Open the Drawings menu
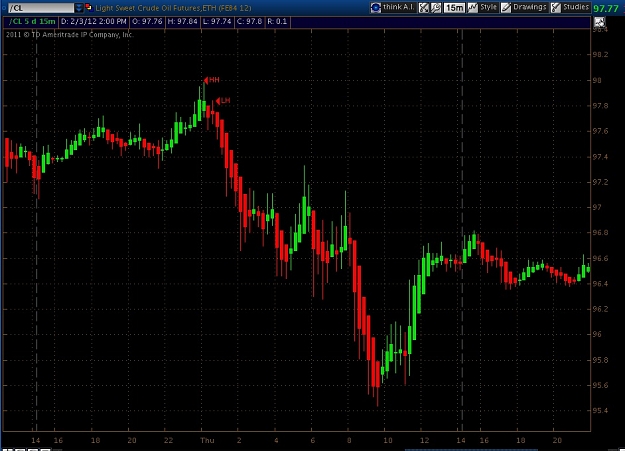625x451 pixels. coord(529,7)
